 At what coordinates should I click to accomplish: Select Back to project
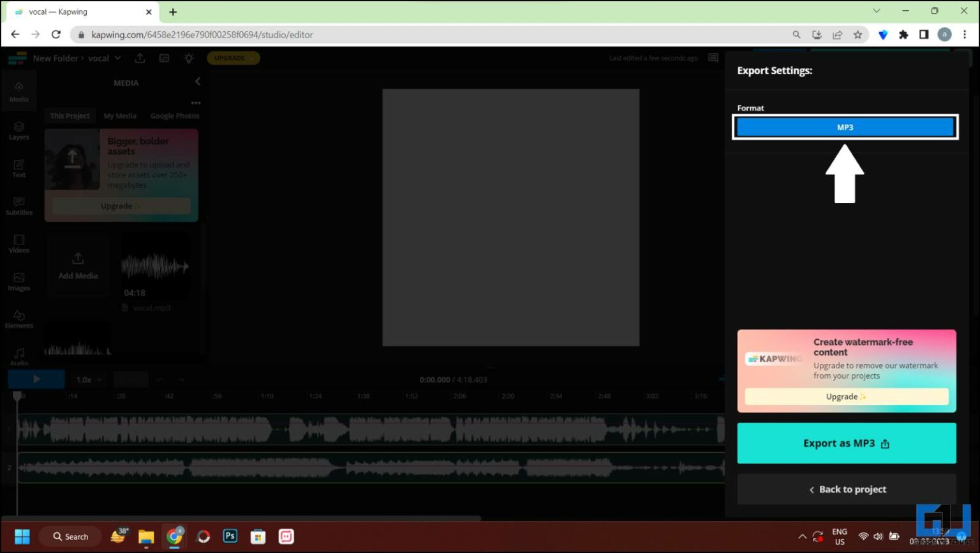[x=846, y=489]
